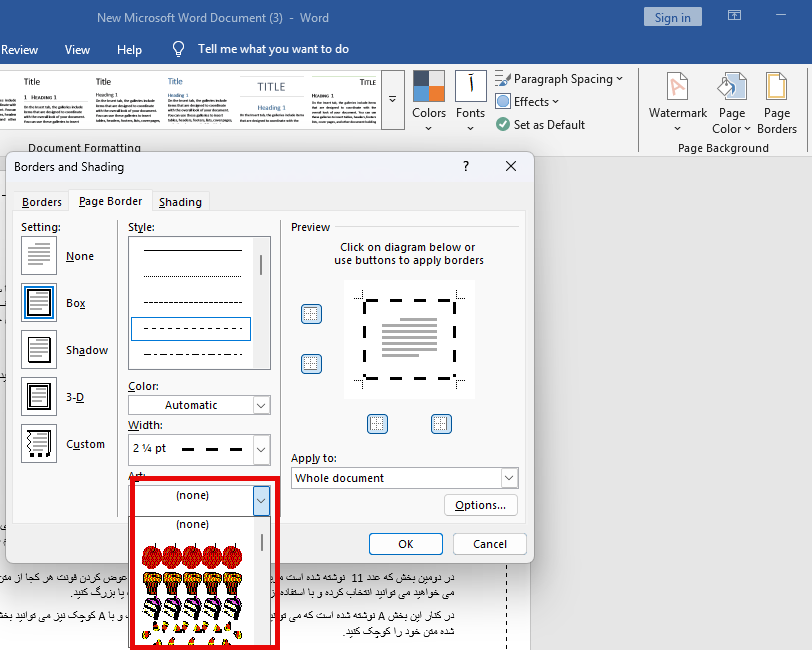The image size is (812, 650).
Task: Collapse the Art dropdown list
Action: tap(261, 500)
